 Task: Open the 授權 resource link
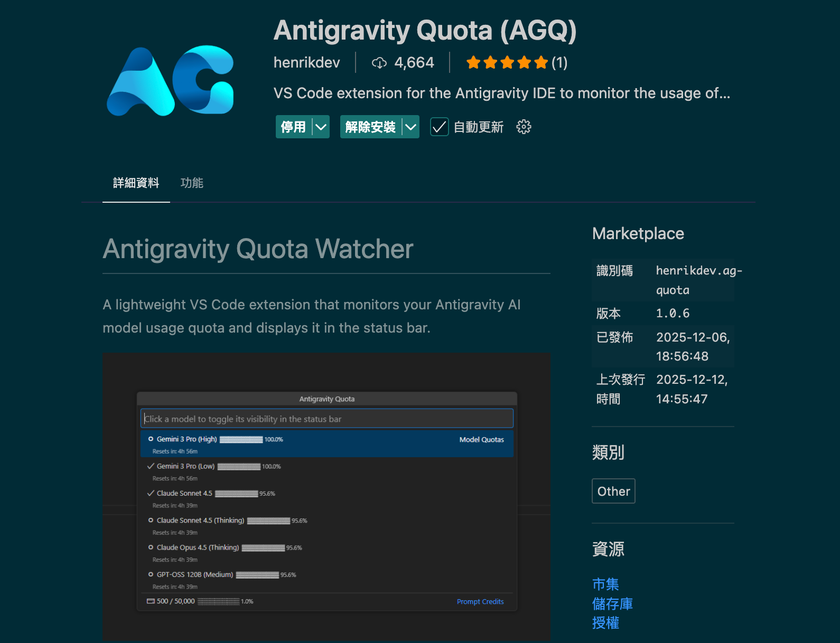605,623
